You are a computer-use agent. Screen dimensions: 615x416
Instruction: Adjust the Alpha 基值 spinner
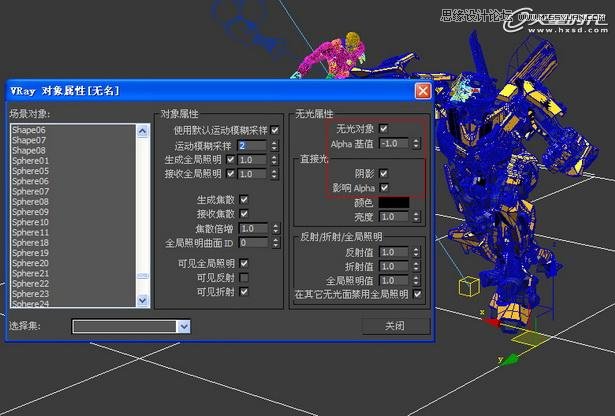[416, 144]
